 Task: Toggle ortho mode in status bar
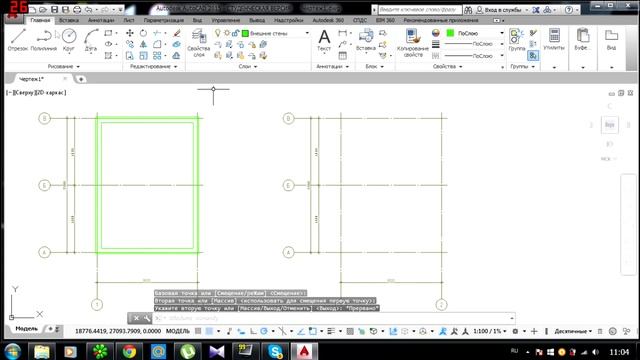pos(253,331)
